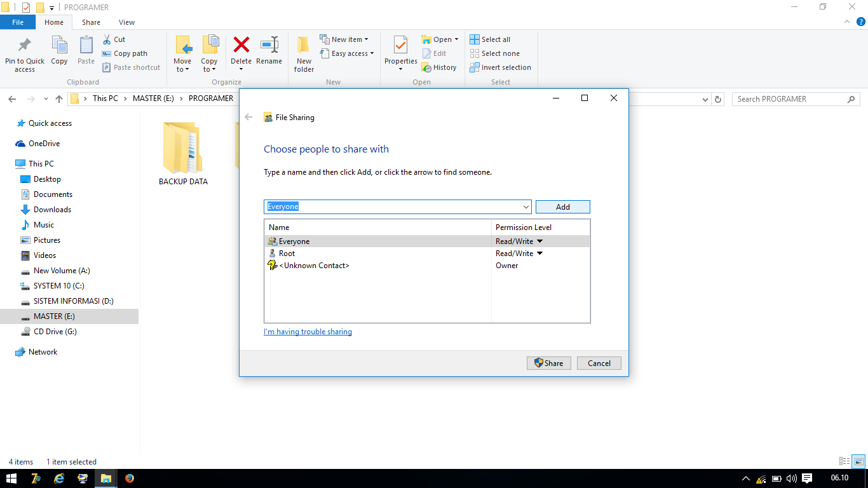
Task: Click Invert selection in the ribbon
Action: coord(501,67)
